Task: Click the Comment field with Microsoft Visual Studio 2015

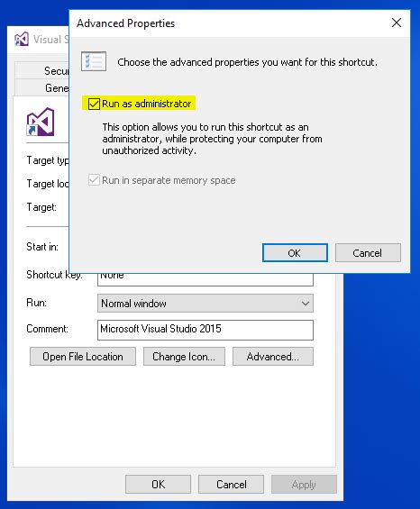Action: point(205,330)
